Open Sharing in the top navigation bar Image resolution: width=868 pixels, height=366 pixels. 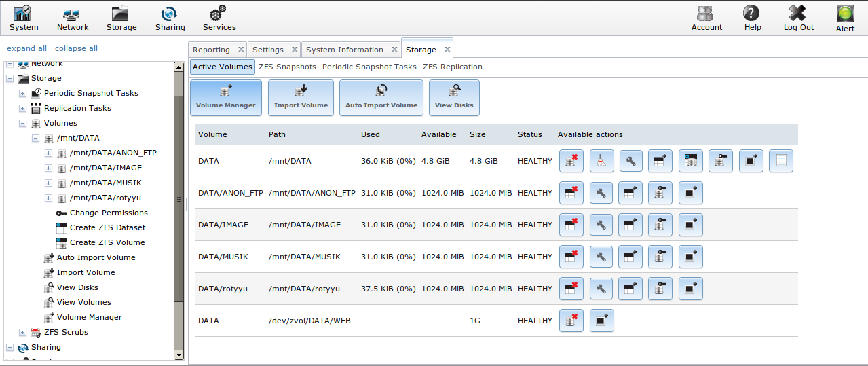(170, 18)
